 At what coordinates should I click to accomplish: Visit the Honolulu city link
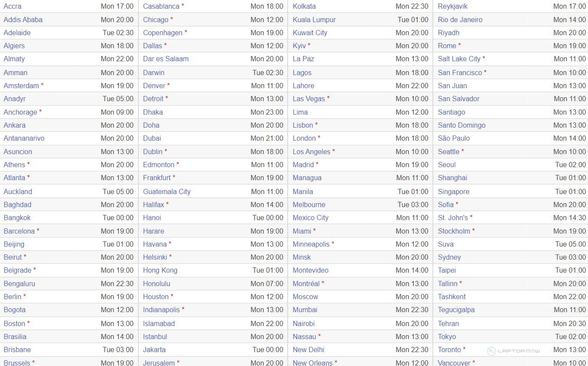click(x=156, y=284)
